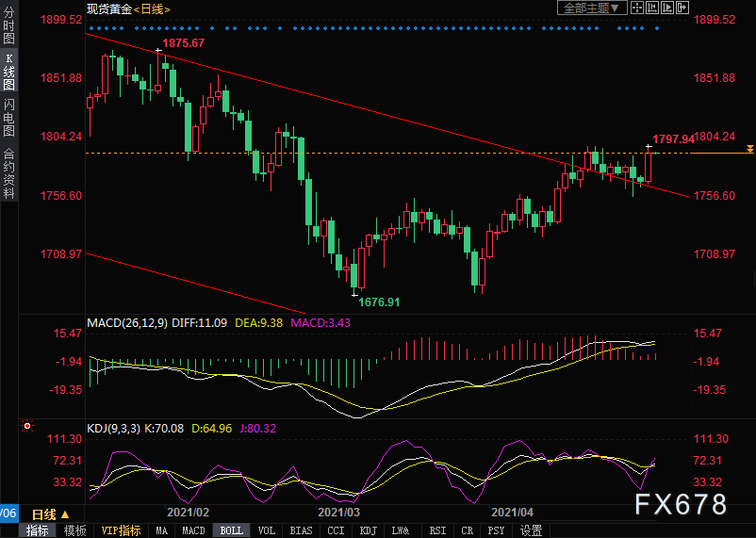Image resolution: width=756 pixels, height=538 pixels.
Task: Select the 指标 bottom tab
Action: click(37, 530)
